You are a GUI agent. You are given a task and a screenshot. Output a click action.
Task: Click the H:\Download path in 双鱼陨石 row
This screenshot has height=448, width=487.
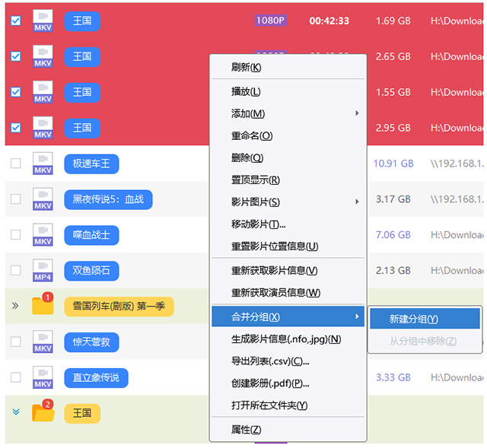(x=457, y=271)
